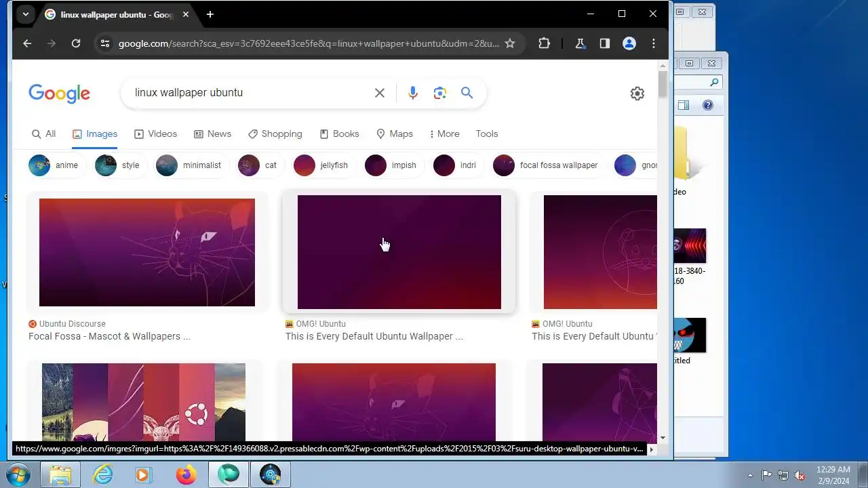Bookmark this page with the star
Viewport: 868px width, 488px height.
510,43
